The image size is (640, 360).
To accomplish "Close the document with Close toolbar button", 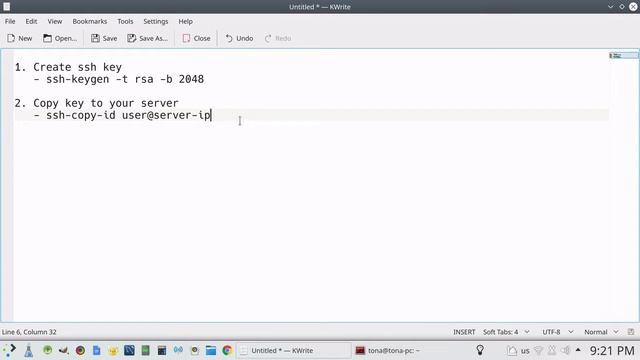I will tap(196, 38).
